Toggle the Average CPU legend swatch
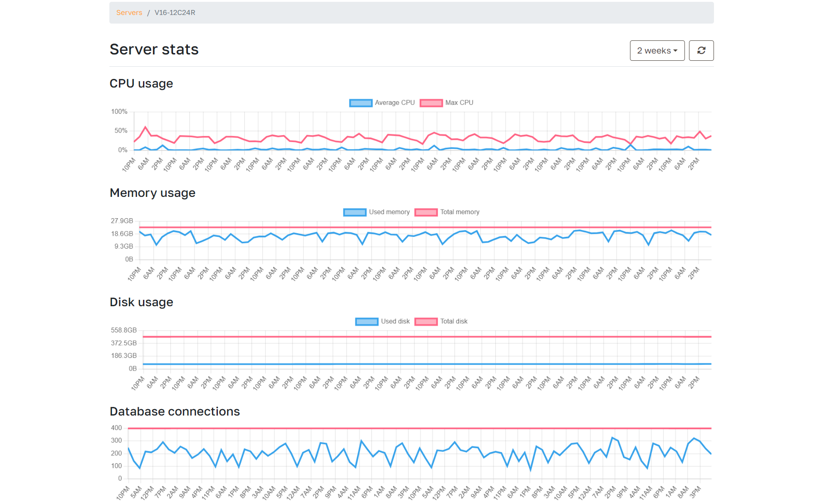 tap(360, 103)
